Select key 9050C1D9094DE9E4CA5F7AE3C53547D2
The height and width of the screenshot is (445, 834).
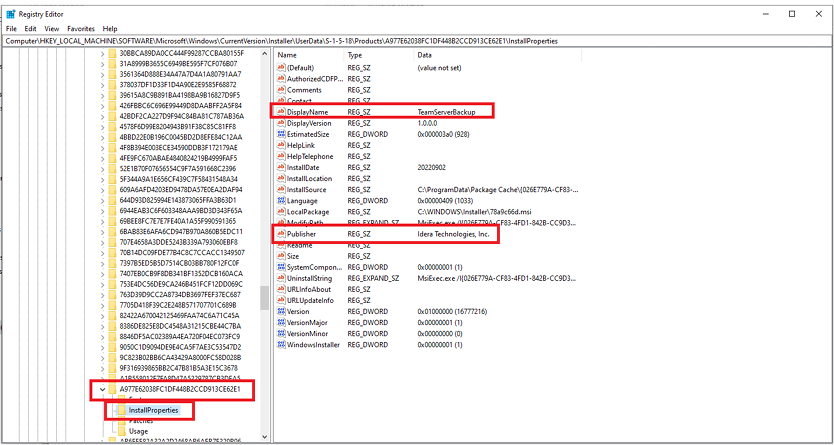(x=180, y=347)
